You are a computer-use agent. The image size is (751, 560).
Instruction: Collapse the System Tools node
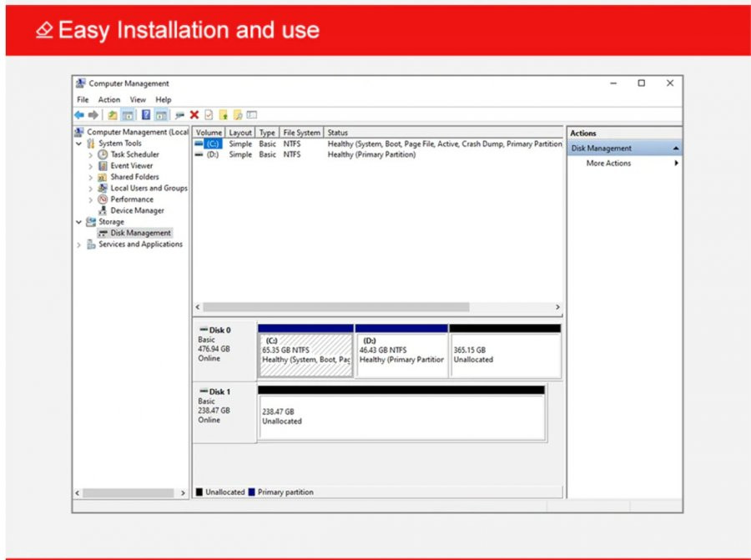click(x=79, y=144)
